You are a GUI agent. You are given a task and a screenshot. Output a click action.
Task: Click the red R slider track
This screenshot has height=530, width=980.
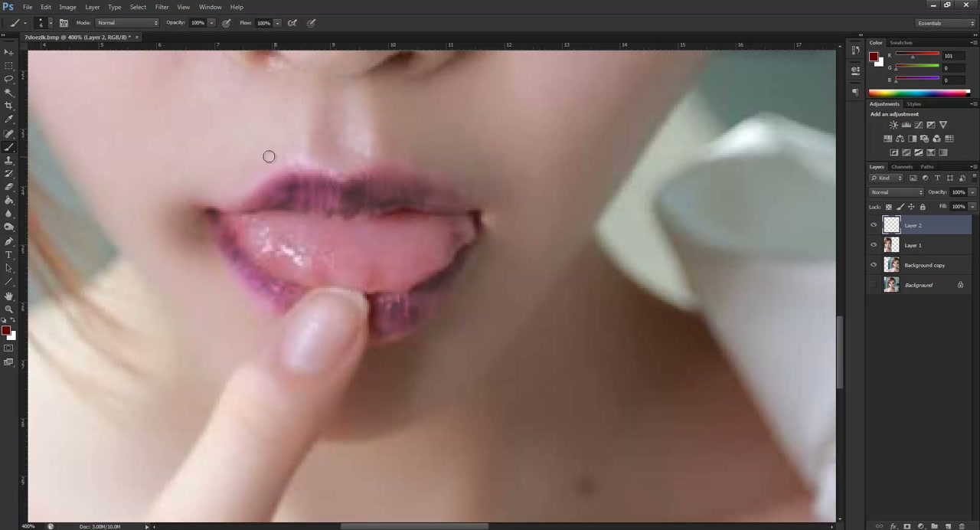[x=918, y=55]
